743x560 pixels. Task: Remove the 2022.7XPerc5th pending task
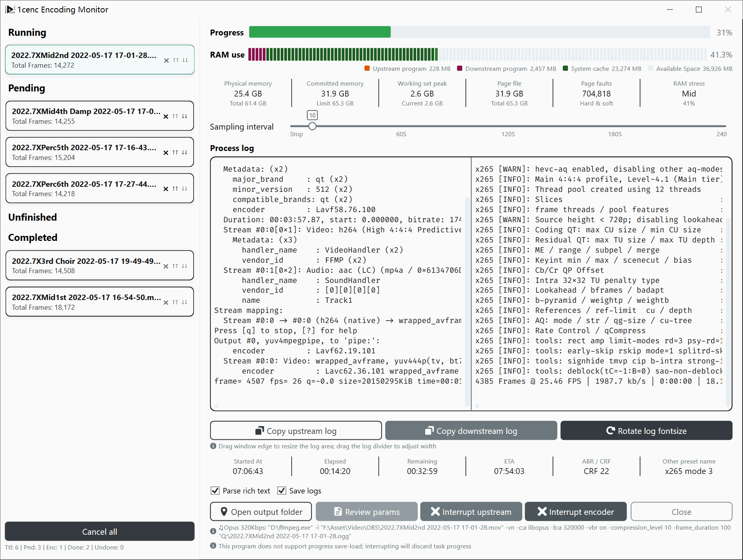coord(166,153)
